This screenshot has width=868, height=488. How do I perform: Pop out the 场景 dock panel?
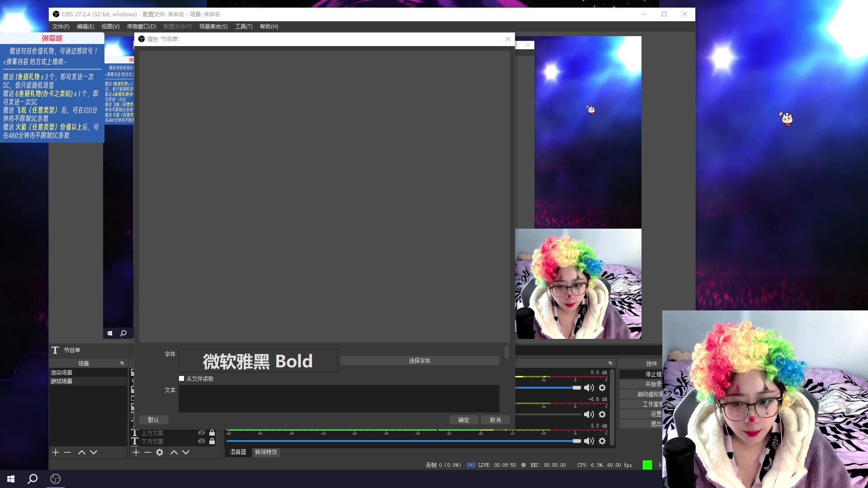click(122, 363)
